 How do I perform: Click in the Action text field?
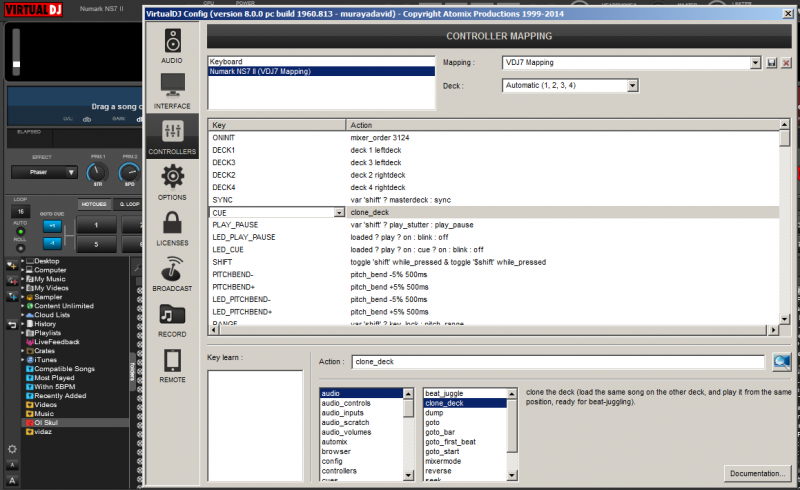(558, 362)
